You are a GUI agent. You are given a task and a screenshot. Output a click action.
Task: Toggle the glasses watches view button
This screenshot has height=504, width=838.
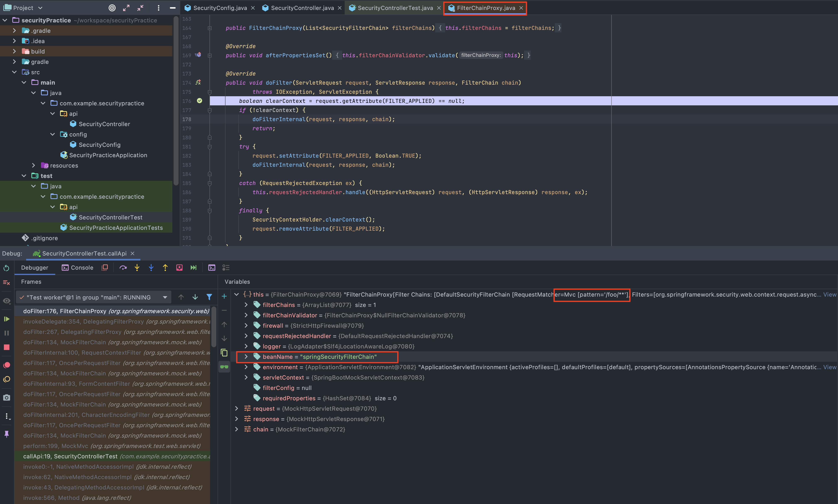point(224,367)
